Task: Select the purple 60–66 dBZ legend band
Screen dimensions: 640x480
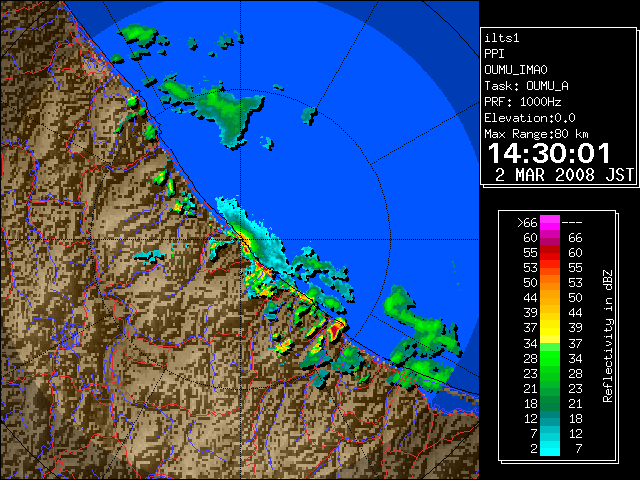Action: click(550, 238)
